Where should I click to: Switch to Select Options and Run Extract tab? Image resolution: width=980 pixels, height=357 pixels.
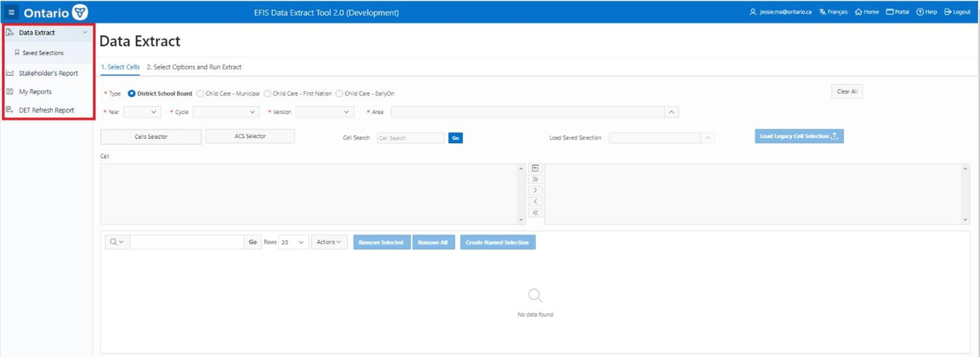point(194,67)
